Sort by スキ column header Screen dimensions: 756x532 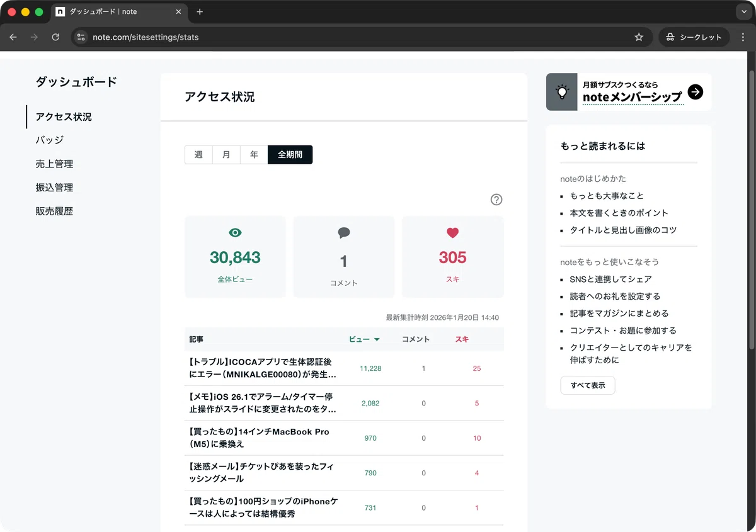click(462, 339)
